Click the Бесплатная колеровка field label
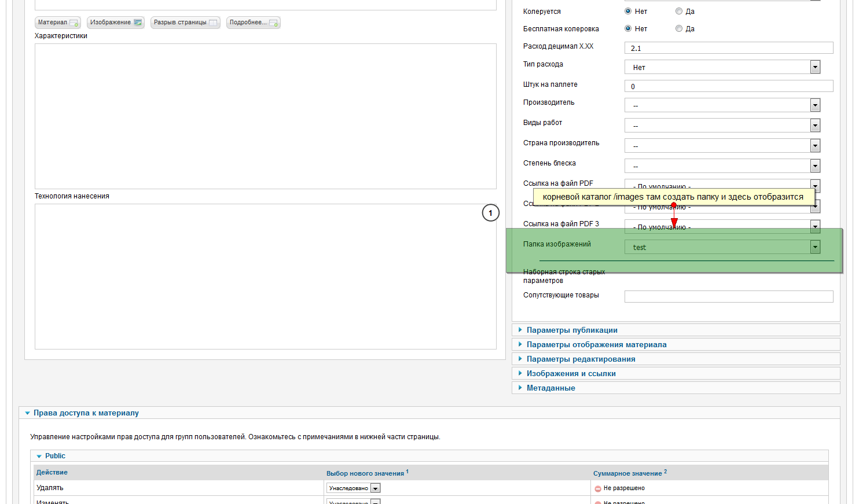 pyautogui.click(x=561, y=29)
